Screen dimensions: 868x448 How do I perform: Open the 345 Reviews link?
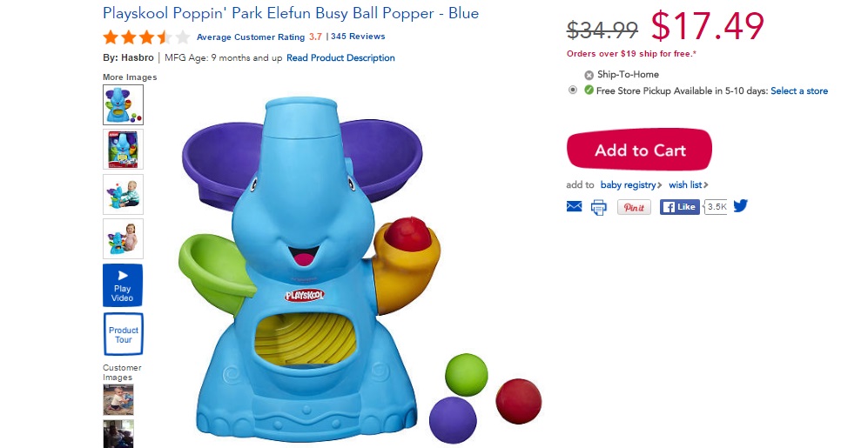point(358,37)
